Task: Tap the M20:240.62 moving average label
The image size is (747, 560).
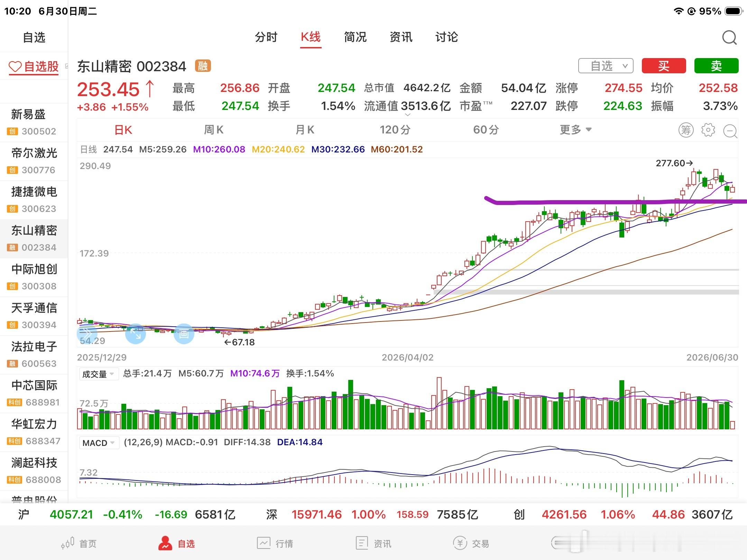Action: [x=278, y=149]
